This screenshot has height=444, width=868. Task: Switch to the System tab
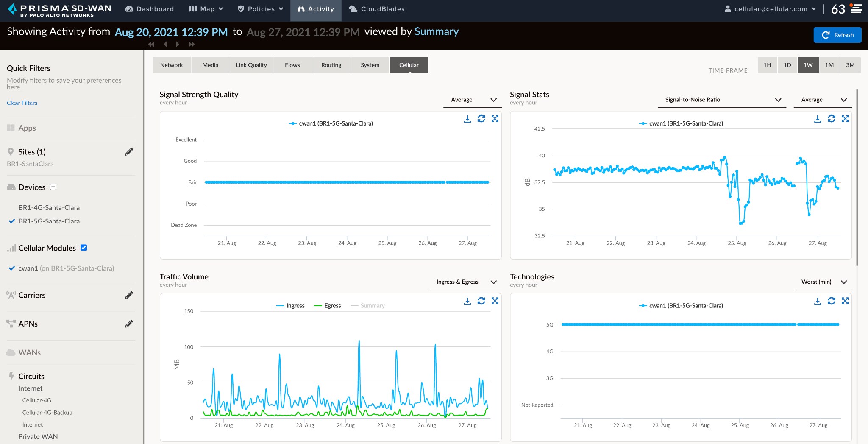[x=370, y=65]
